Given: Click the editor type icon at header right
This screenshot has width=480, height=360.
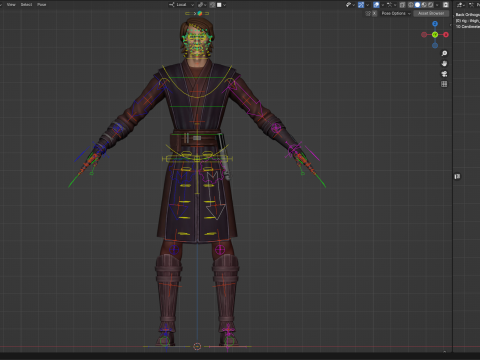Looking at the screenshot, I should coord(446,5).
